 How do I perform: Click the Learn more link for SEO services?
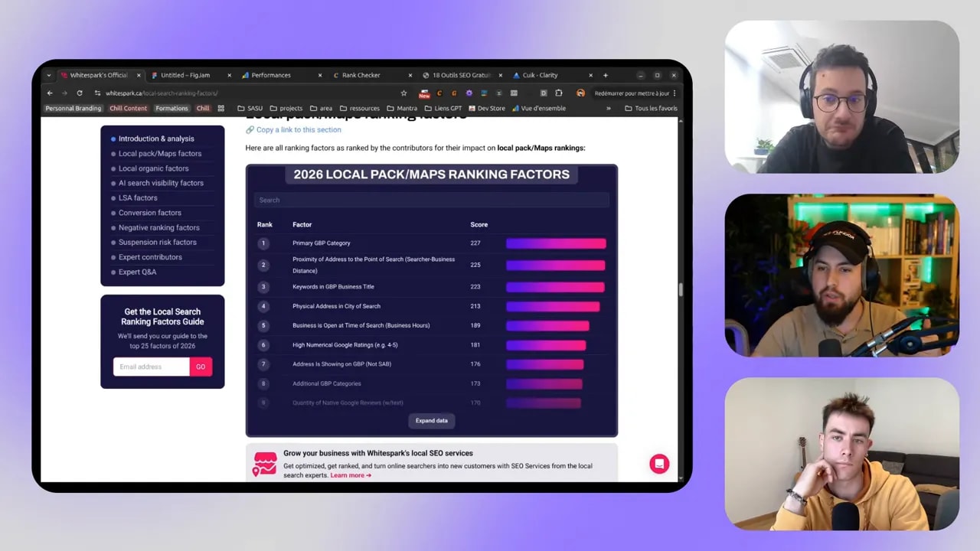[349, 475]
